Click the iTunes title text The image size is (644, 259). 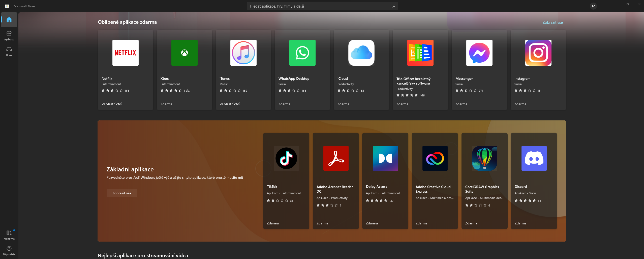point(224,79)
